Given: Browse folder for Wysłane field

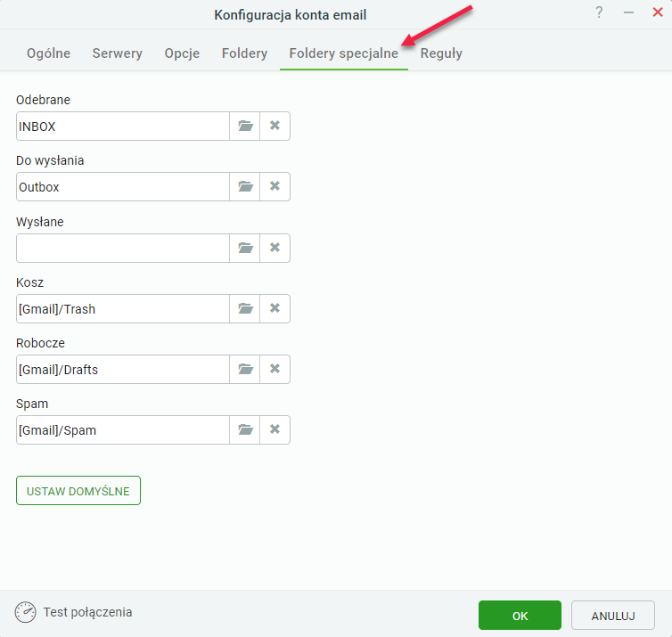Looking at the screenshot, I should [x=245, y=248].
